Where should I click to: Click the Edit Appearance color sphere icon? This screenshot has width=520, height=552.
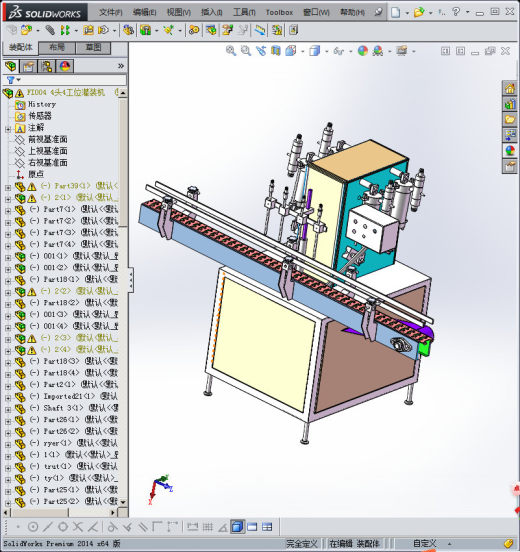[x=363, y=51]
